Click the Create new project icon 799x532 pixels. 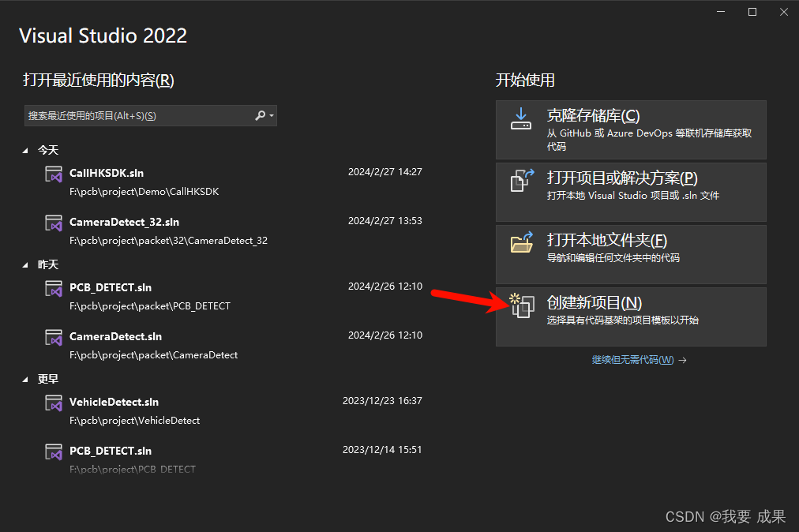point(521,305)
